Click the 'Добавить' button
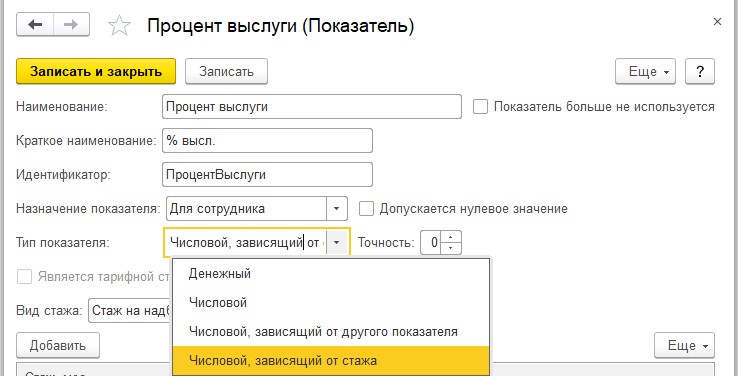 58,345
